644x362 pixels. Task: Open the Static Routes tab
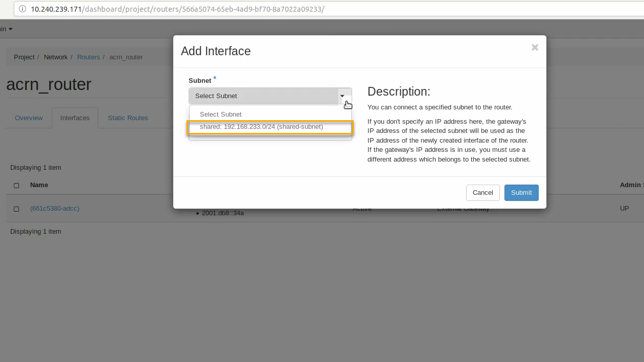tap(128, 118)
